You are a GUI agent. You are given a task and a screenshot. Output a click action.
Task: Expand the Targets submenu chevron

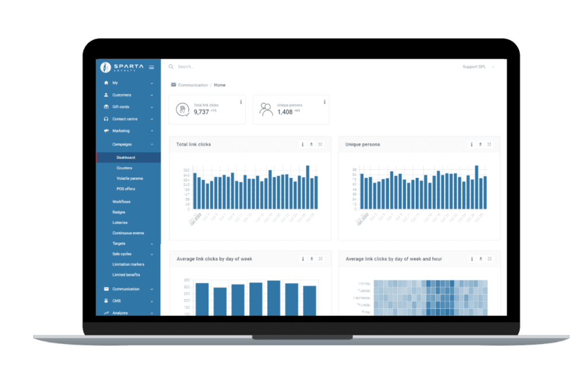pyautogui.click(x=152, y=244)
